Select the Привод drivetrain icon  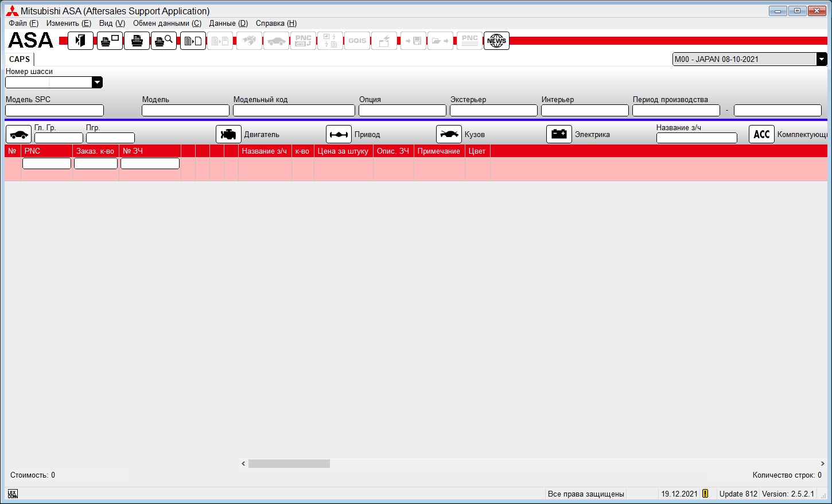pyautogui.click(x=339, y=134)
